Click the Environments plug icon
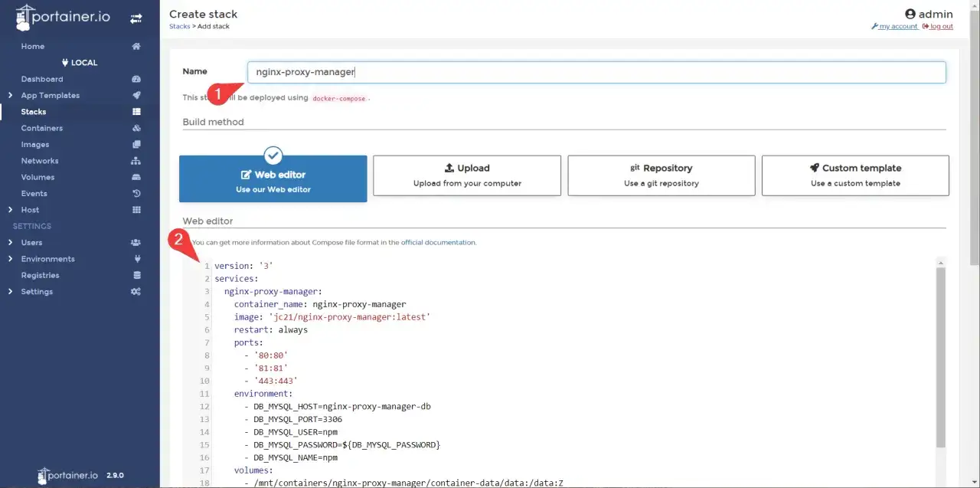This screenshot has width=980, height=488. coord(136,259)
